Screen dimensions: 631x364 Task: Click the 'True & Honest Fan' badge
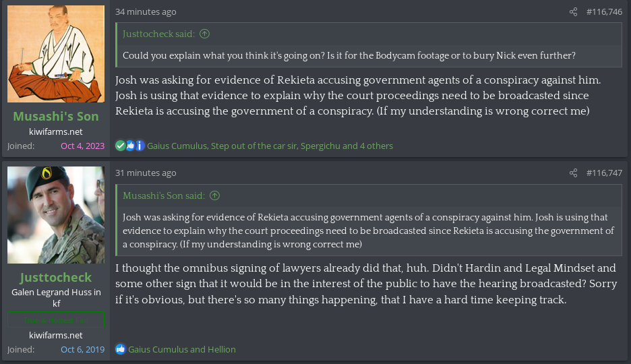(x=56, y=320)
